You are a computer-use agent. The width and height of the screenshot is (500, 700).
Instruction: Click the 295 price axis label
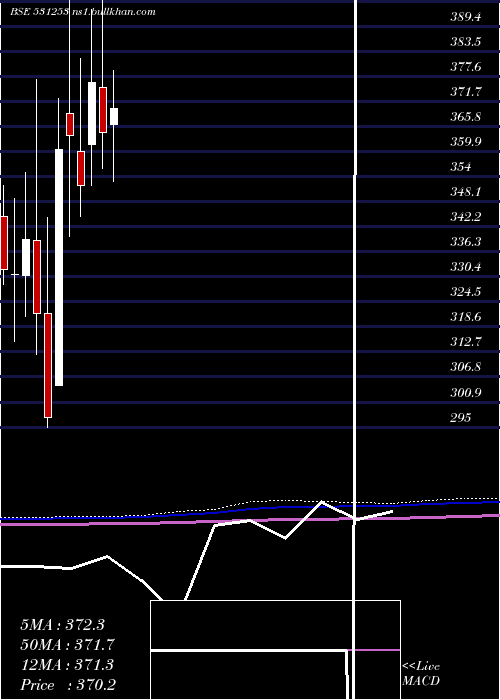[461, 418]
